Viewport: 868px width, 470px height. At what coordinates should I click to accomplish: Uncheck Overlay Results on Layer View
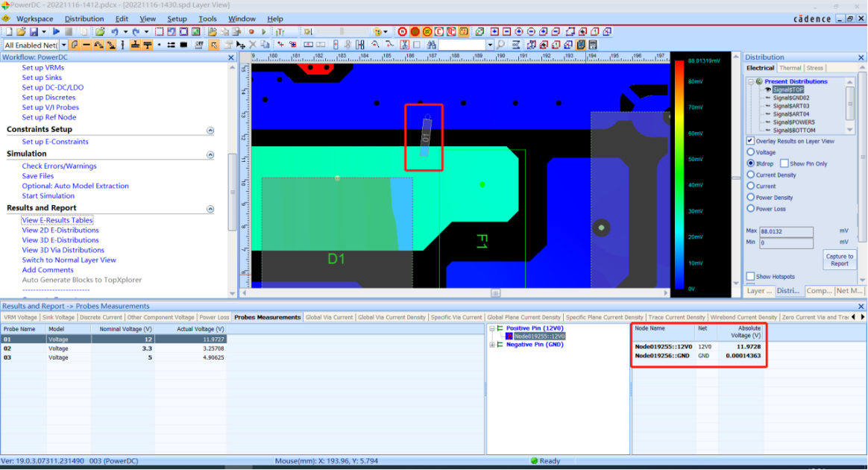click(751, 140)
